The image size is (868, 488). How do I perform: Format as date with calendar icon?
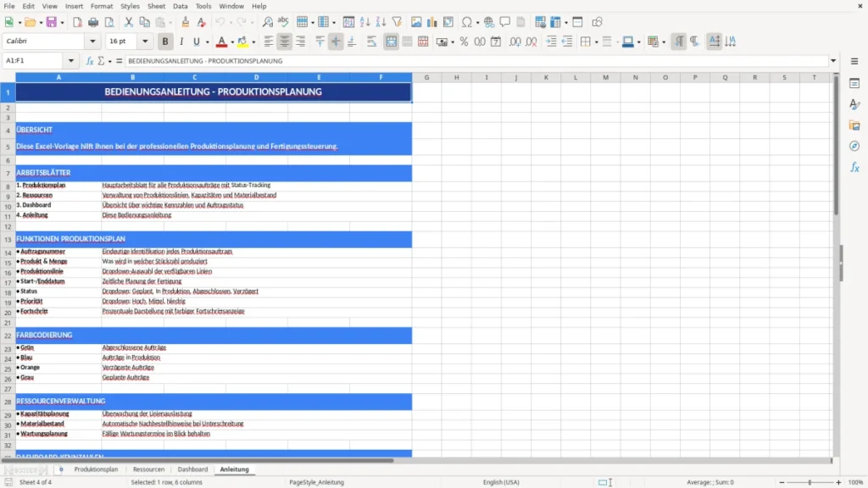(496, 42)
